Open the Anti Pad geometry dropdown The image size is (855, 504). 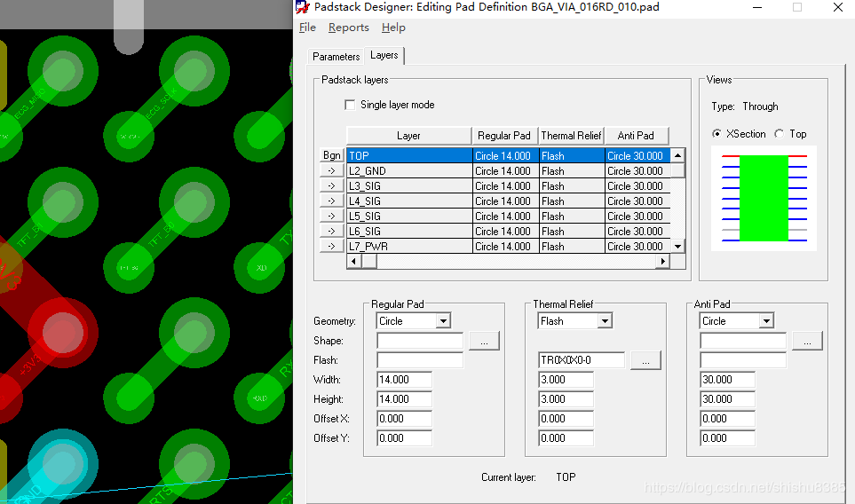pyautogui.click(x=766, y=321)
